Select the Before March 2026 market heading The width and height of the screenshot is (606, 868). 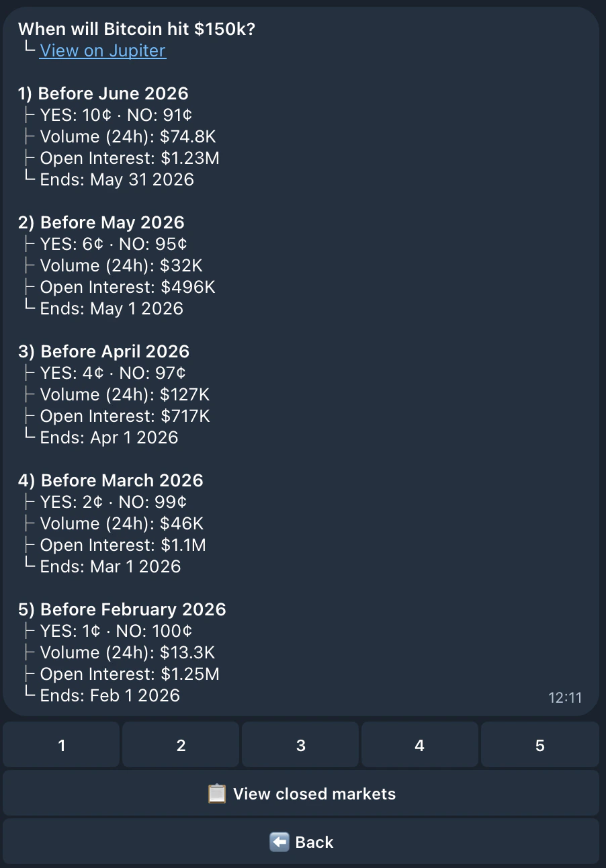click(x=111, y=480)
